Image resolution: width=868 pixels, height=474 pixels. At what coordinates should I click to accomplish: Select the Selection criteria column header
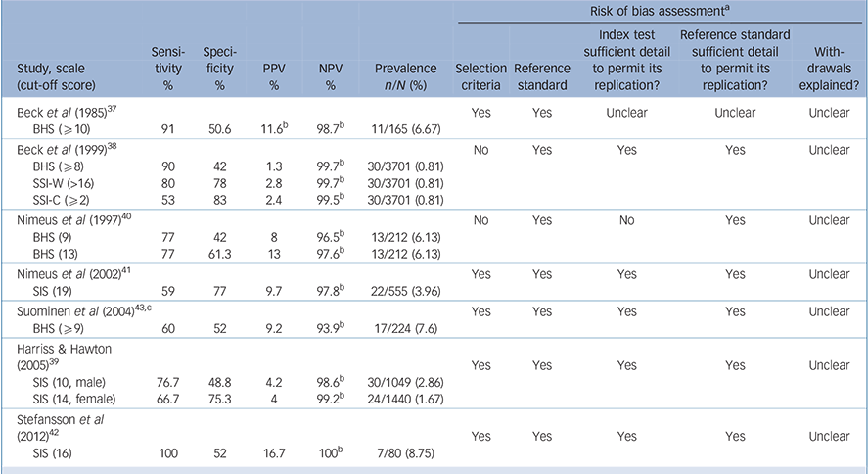point(480,77)
